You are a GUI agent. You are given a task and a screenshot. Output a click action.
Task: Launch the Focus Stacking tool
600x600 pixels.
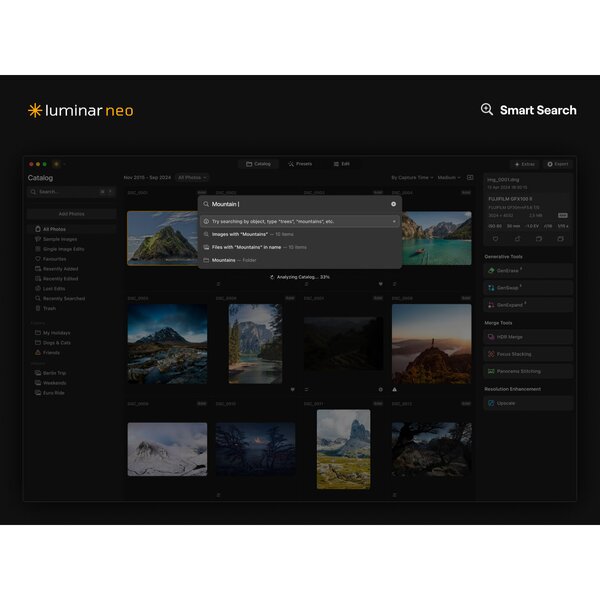click(528, 354)
